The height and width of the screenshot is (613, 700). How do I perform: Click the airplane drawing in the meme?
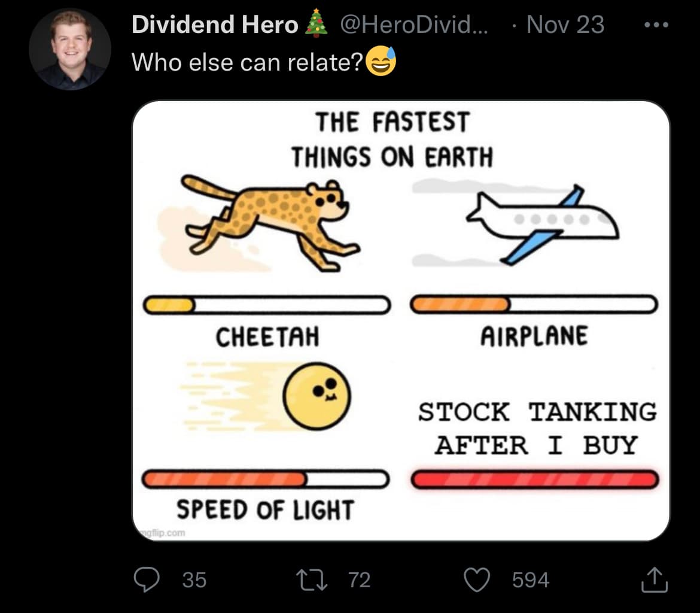point(542,224)
